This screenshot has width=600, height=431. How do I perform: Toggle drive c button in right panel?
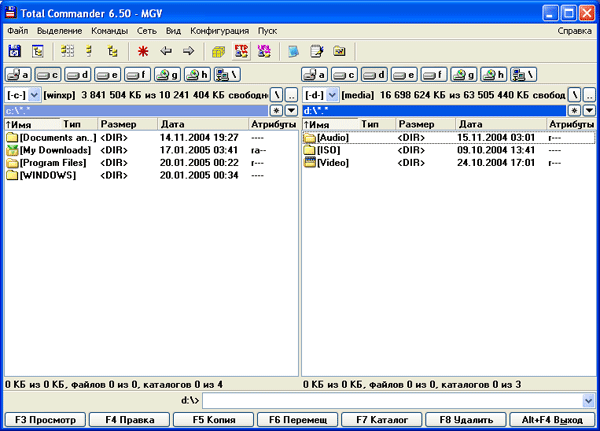click(344, 75)
